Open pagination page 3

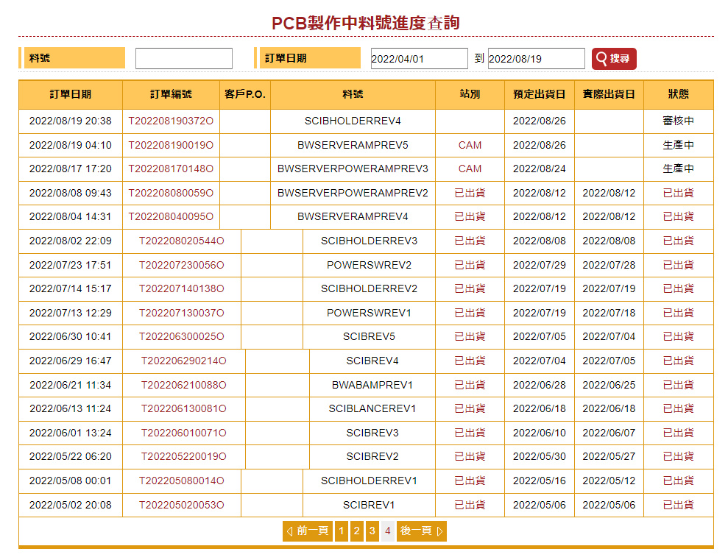tap(372, 531)
